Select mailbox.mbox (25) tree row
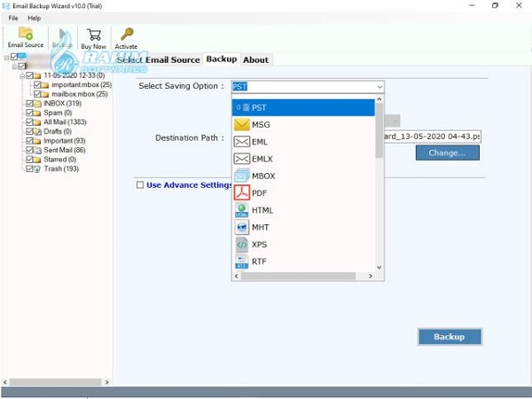Image resolution: width=532 pixels, height=399 pixels. [x=80, y=94]
